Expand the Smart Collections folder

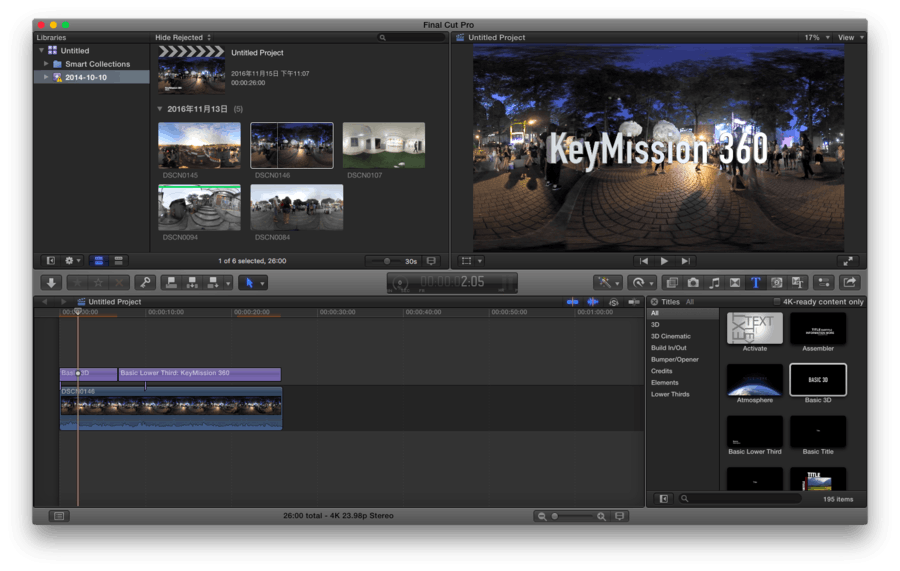46,64
